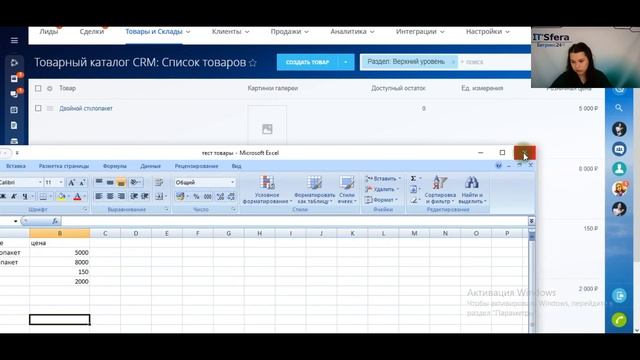Open Excel font name Calibri dropdown

(40, 182)
